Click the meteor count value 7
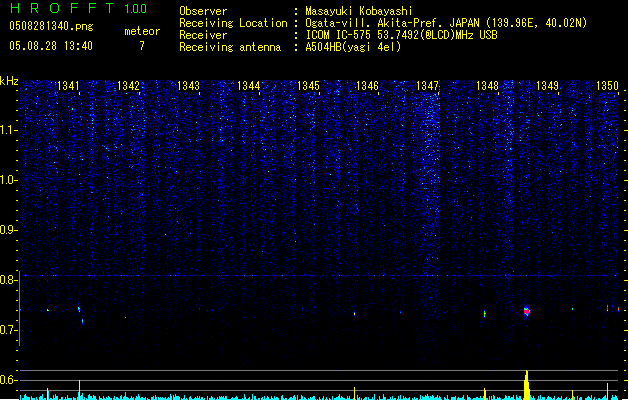Viewport: 629px width, 400px height. coord(142,46)
